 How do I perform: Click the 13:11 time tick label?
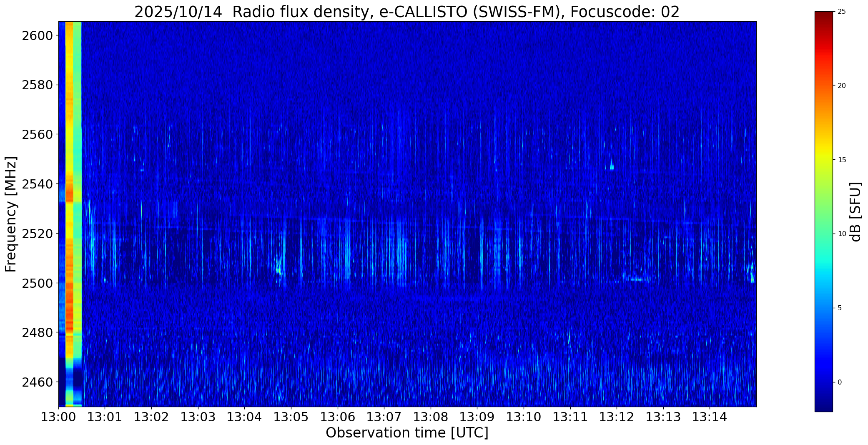click(x=570, y=417)
